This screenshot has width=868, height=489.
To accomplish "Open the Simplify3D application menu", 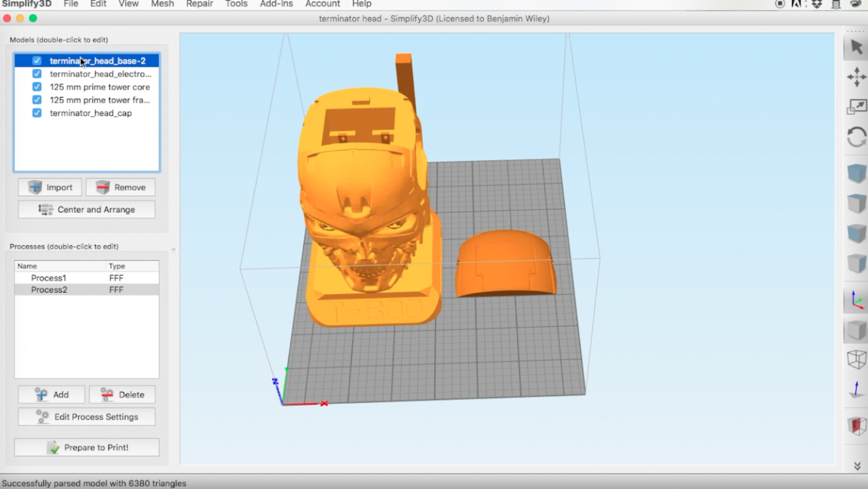I will click(x=27, y=4).
